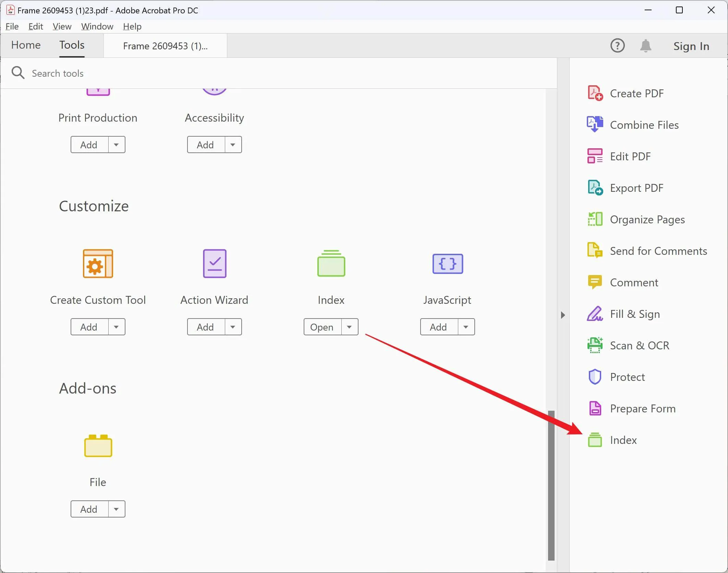Image resolution: width=728 pixels, height=573 pixels.
Task: Expand the Index tool dropdown arrow
Action: 349,327
